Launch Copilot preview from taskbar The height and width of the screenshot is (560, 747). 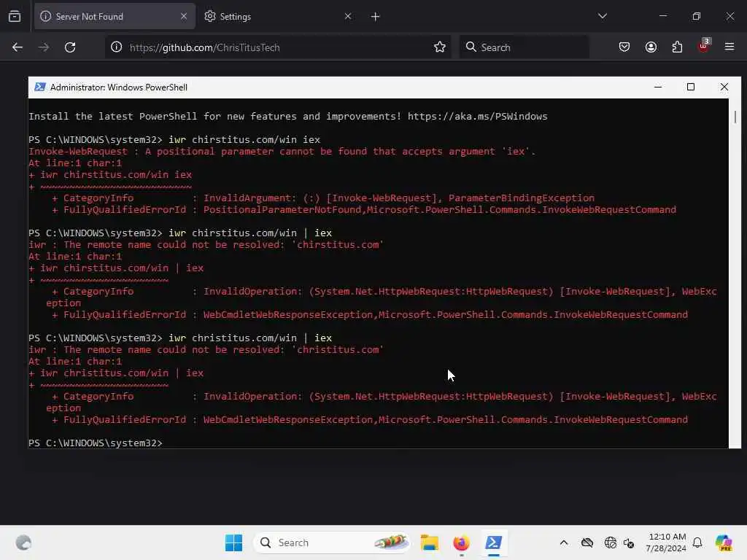coord(724,542)
